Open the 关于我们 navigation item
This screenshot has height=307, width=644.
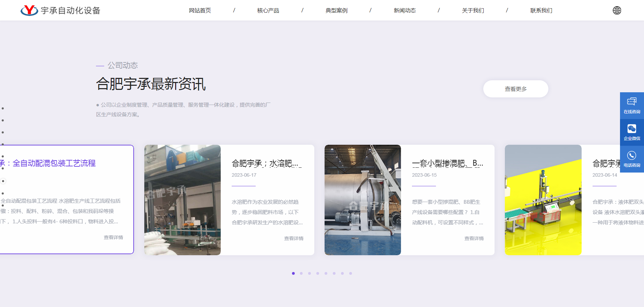[473, 11]
